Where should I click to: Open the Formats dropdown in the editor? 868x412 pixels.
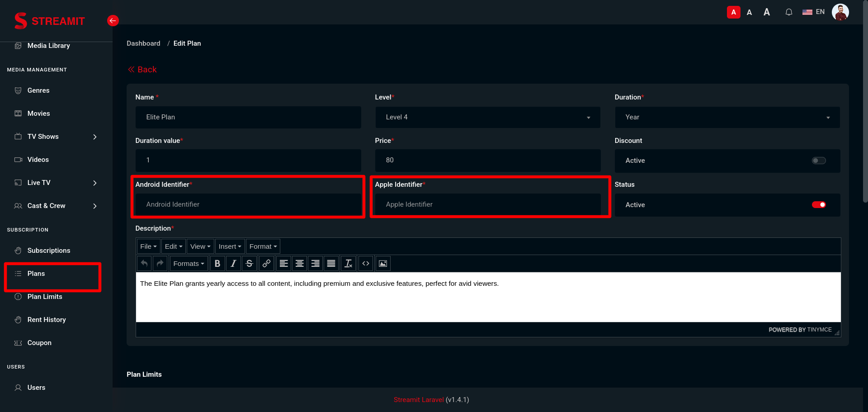coord(189,263)
